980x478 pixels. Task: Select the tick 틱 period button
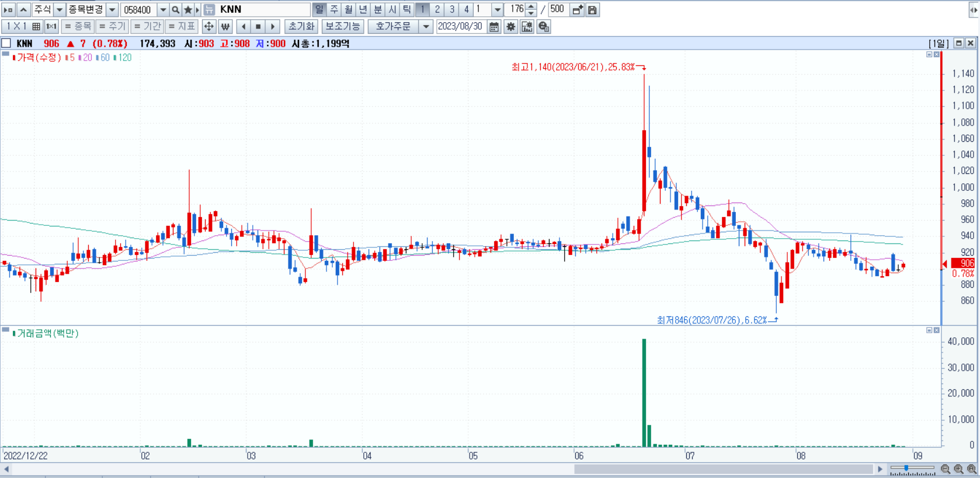[407, 10]
